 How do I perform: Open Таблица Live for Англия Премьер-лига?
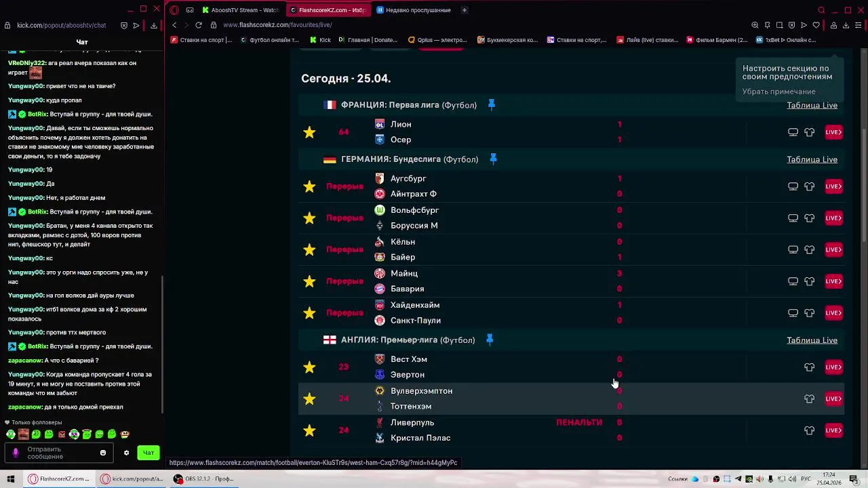812,340
